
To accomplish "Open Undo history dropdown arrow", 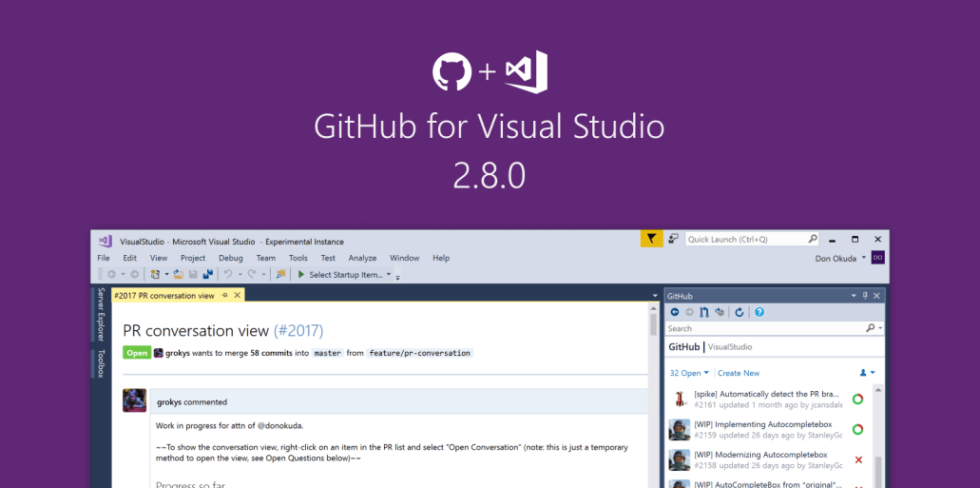I will coord(240,274).
